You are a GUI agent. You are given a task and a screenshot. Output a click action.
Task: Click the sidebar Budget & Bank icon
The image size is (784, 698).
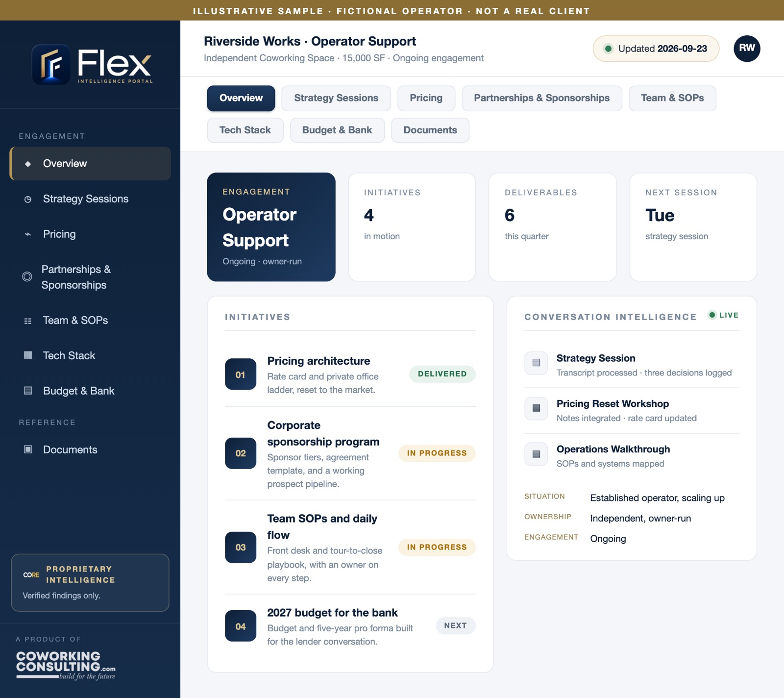(28, 391)
